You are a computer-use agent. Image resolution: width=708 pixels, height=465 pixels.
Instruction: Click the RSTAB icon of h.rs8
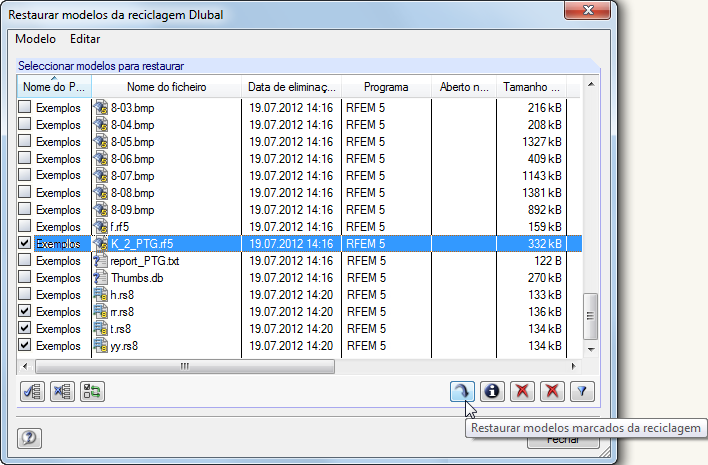(100, 295)
